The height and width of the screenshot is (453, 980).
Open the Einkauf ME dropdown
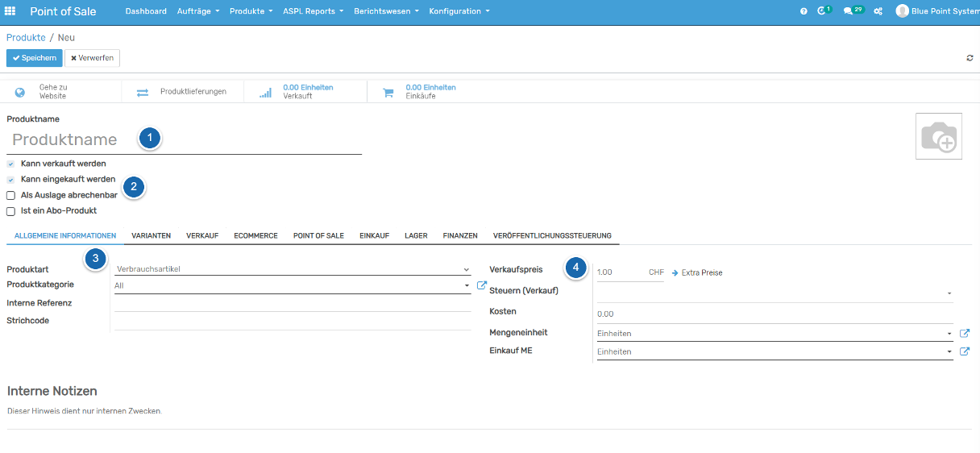coord(774,351)
